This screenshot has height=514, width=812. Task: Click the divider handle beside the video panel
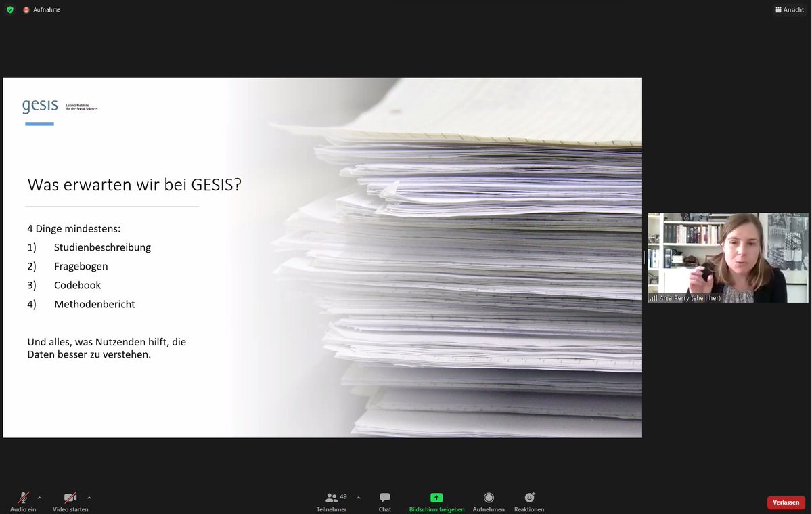click(645, 257)
